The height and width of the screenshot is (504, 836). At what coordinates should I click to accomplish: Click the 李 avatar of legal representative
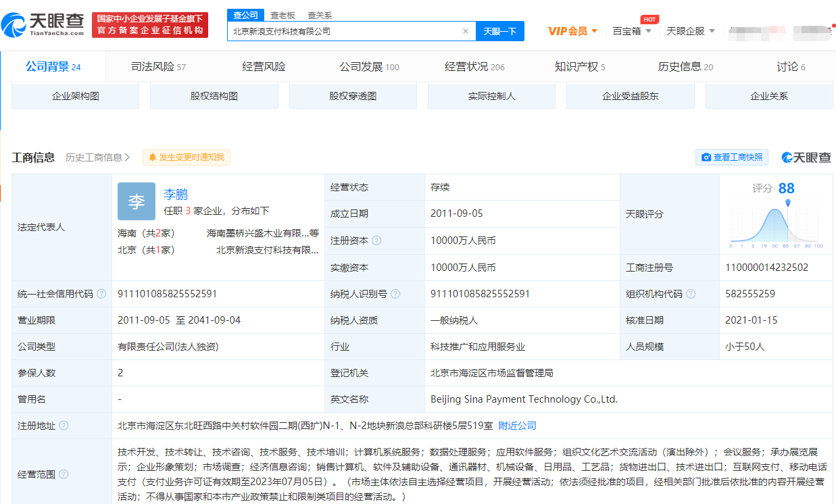pos(136,201)
